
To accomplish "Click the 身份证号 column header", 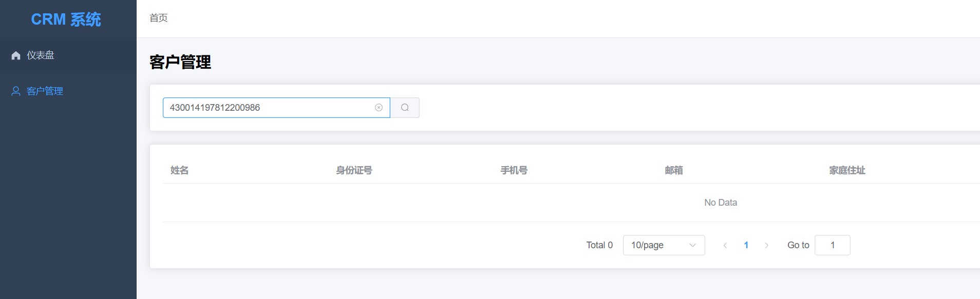I will tap(354, 170).
